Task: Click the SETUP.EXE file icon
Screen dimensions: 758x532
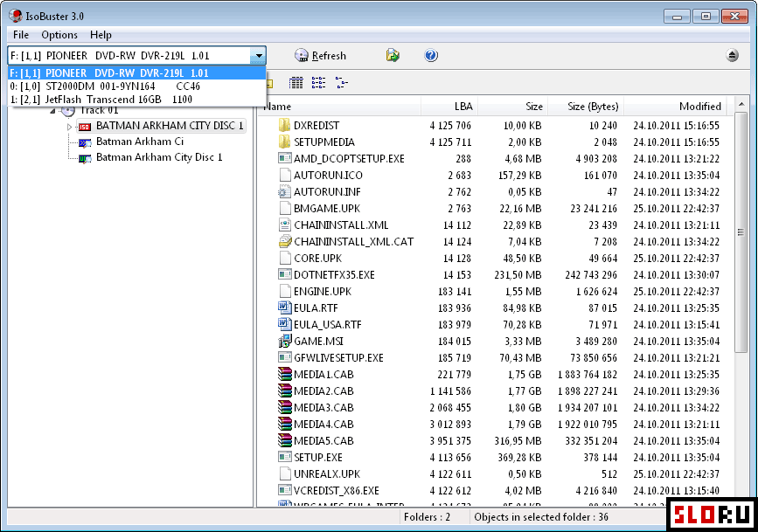Action: coord(285,457)
